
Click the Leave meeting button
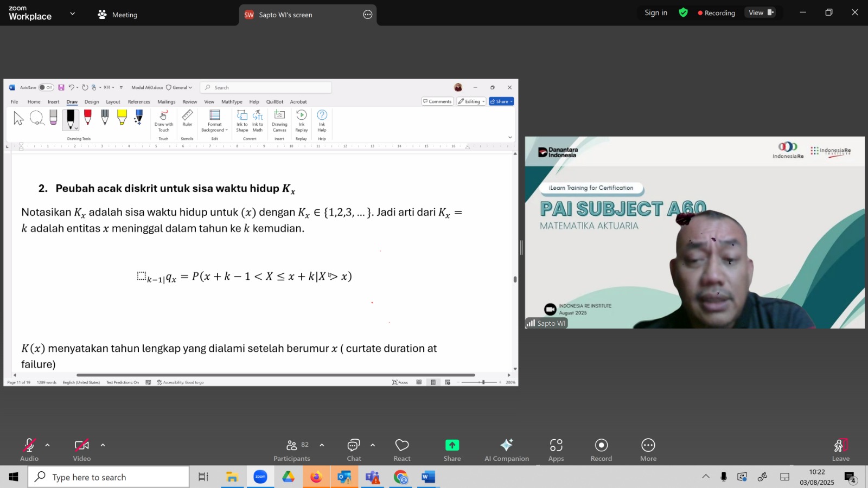click(841, 450)
